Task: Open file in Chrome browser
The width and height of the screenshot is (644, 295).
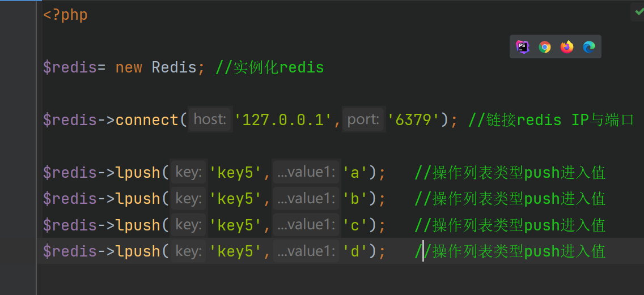Action: coord(545,47)
